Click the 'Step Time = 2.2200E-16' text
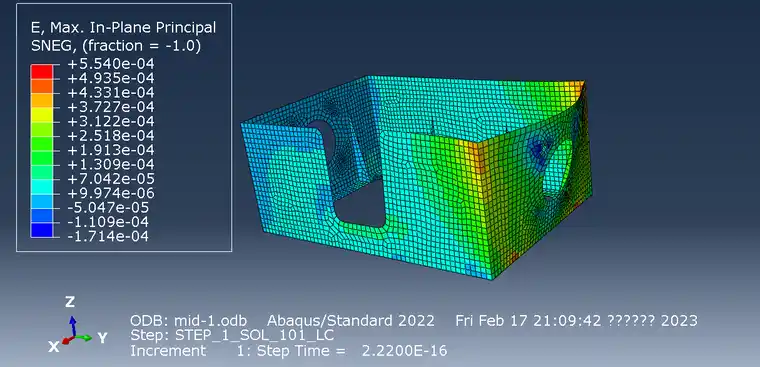 (x=351, y=350)
